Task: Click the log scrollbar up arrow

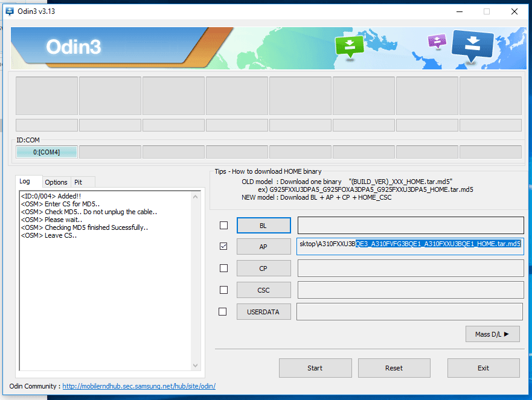Action: coord(196,197)
